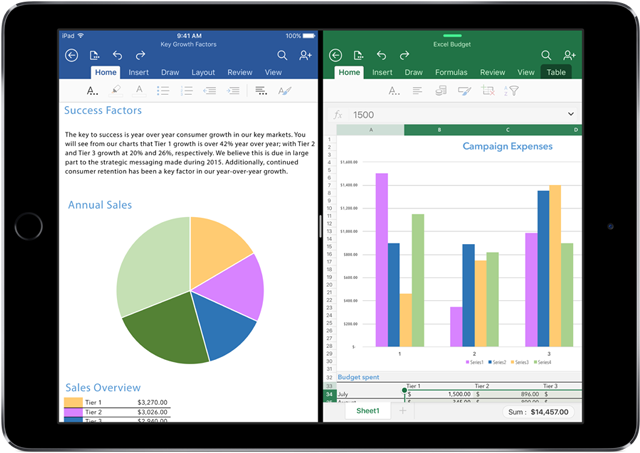Switch to the Insert tab in Excel

382,72
